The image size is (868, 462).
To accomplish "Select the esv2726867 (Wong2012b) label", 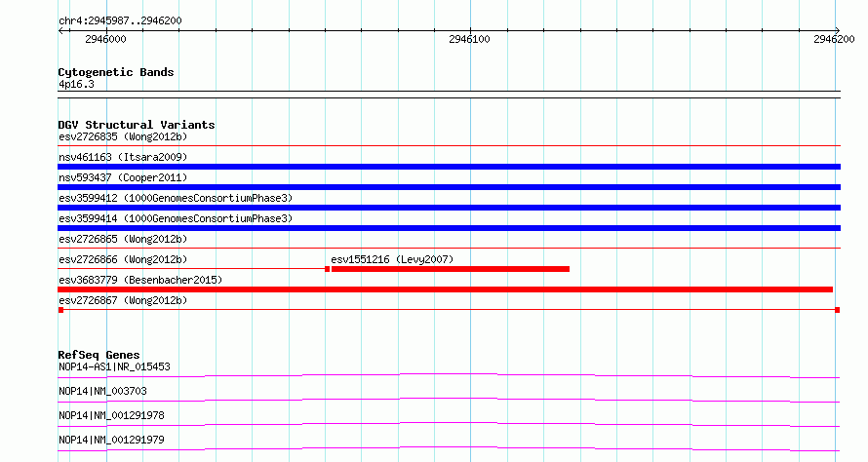I will point(123,300).
